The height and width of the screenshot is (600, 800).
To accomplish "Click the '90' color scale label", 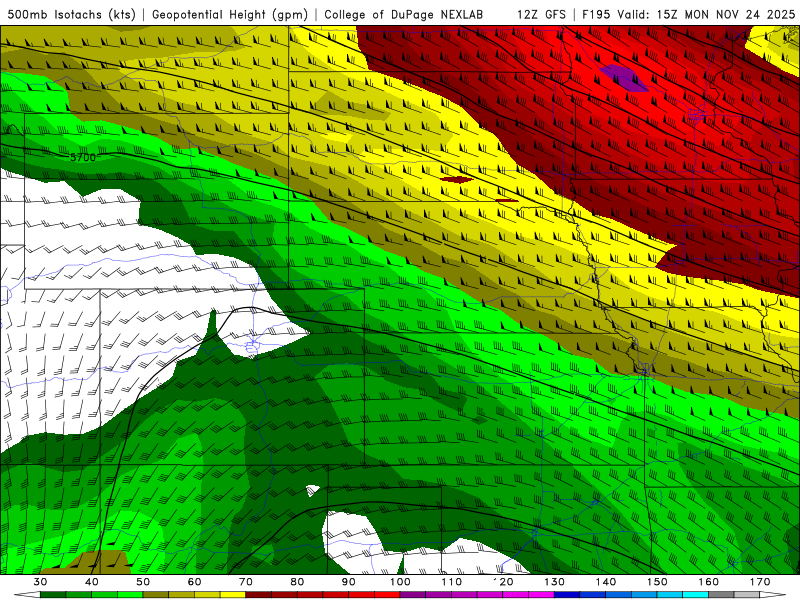I will [348, 582].
